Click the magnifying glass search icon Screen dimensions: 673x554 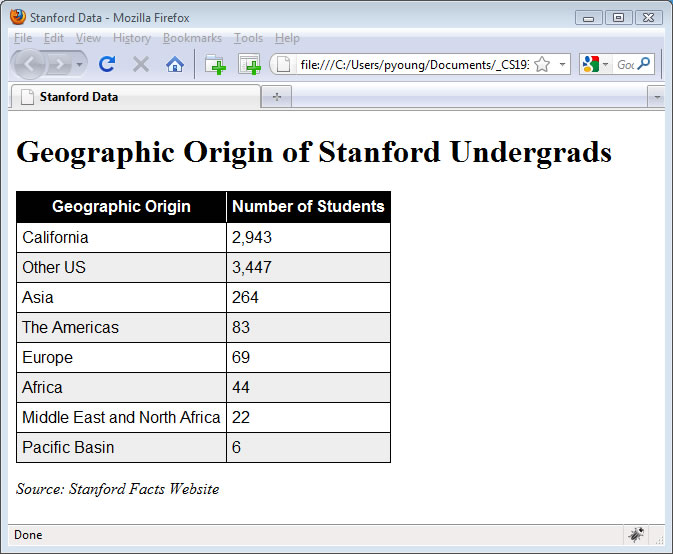[644, 64]
